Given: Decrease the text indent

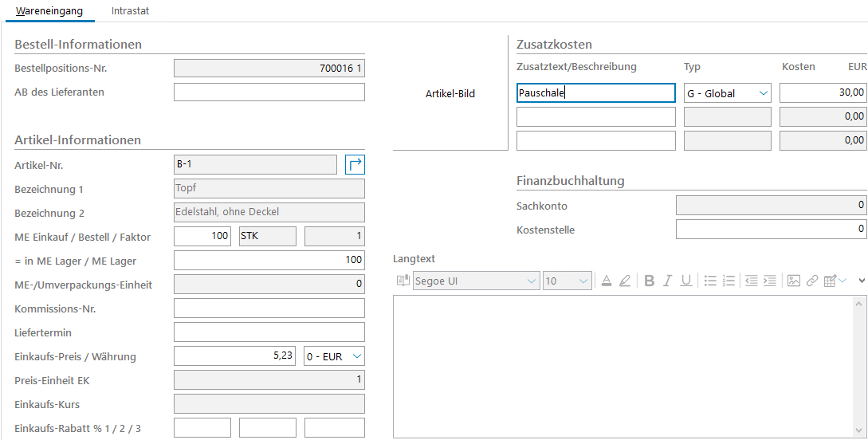Looking at the screenshot, I should click(751, 281).
